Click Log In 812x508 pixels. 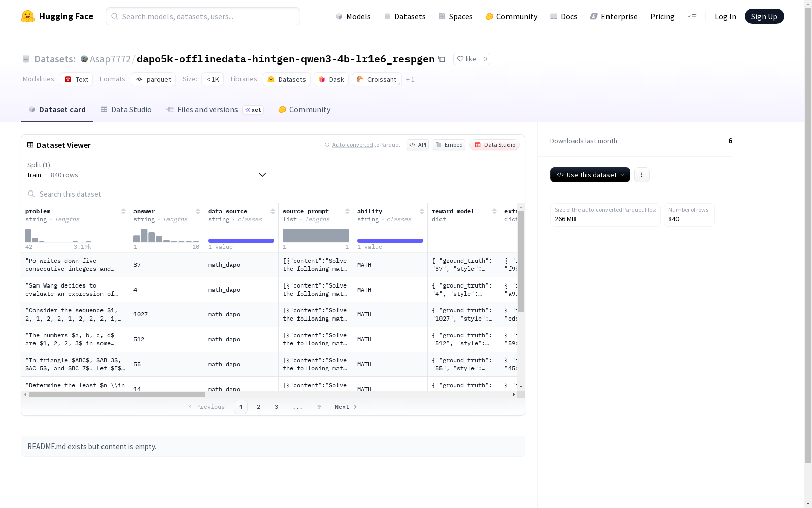pyautogui.click(x=725, y=16)
